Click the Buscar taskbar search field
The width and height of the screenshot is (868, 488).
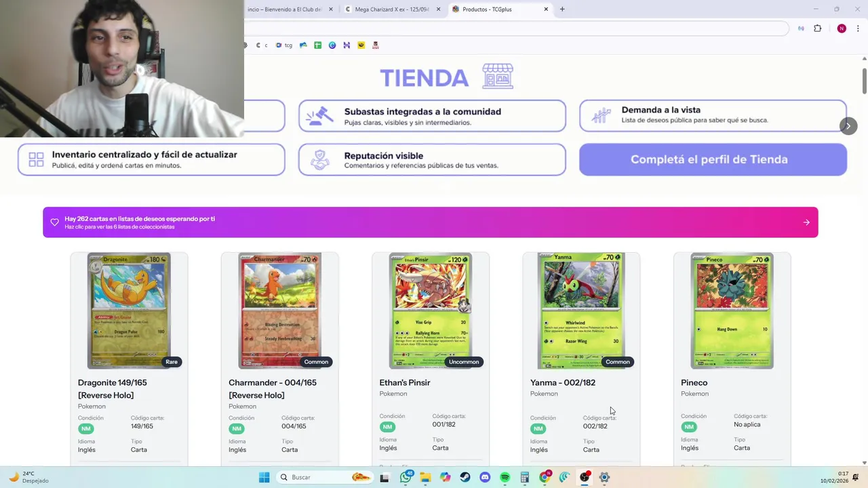click(326, 477)
